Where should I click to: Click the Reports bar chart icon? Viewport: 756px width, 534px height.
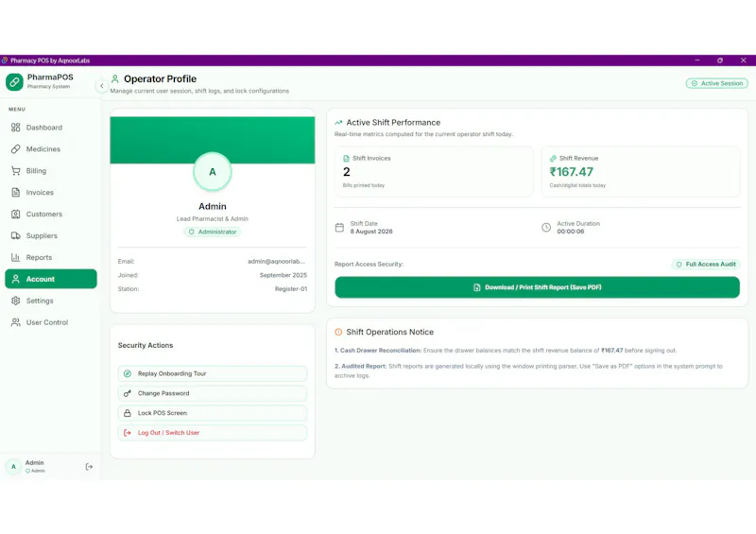[16, 258]
